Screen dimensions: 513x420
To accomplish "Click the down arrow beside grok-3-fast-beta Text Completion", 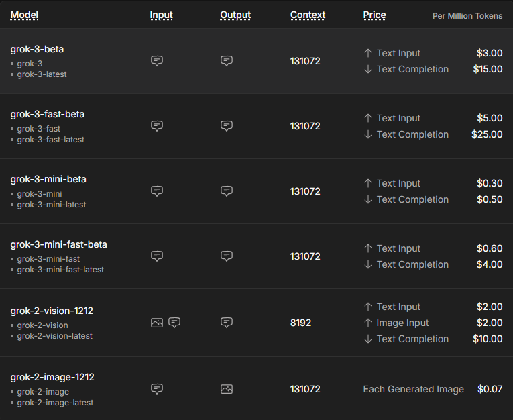I will (x=368, y=134).
